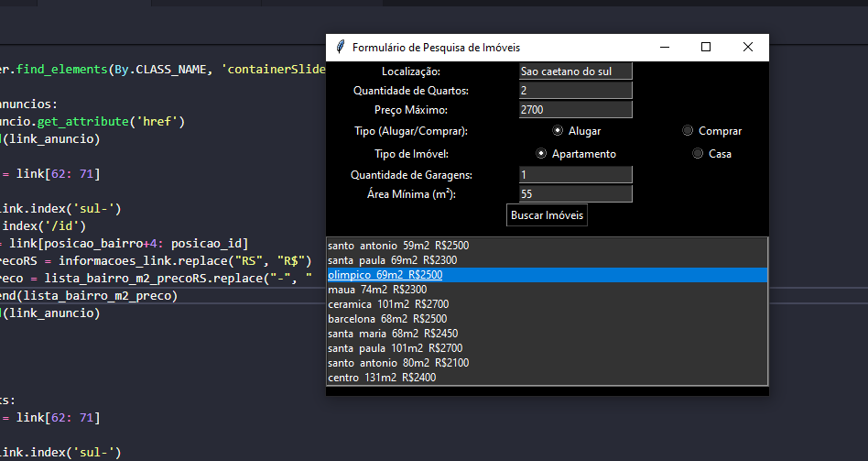Select result 'centro 131m2 R$2400'
The width and height of the screenshot is (868, 461).
pyautogui.click(x=547, y=378)
